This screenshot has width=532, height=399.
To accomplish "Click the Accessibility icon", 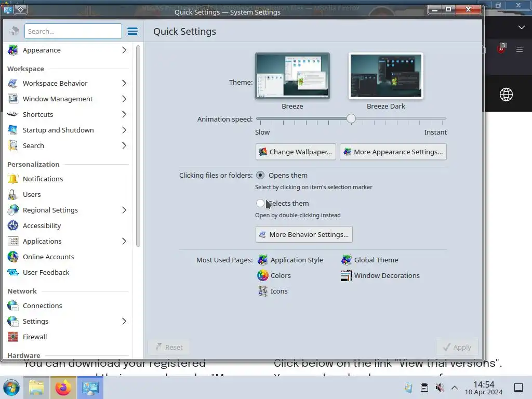I will [x=13, y=225].
